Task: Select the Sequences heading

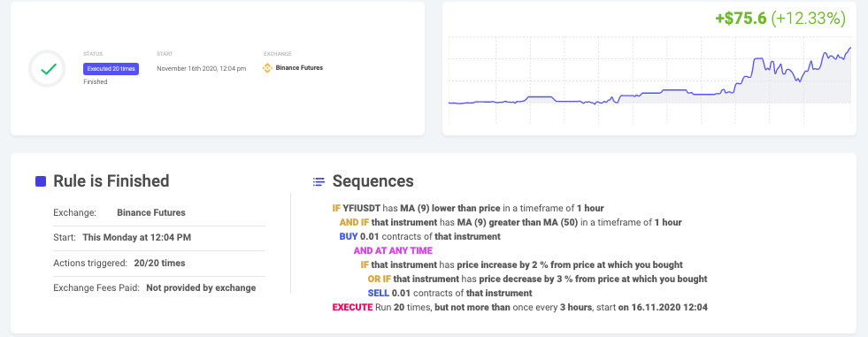Action: point(373,181)
